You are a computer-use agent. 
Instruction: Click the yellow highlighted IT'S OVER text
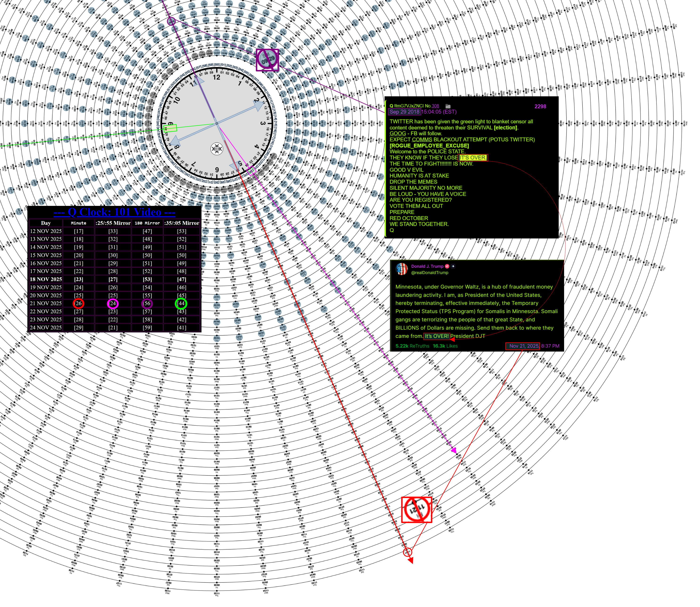click(473, 157)
